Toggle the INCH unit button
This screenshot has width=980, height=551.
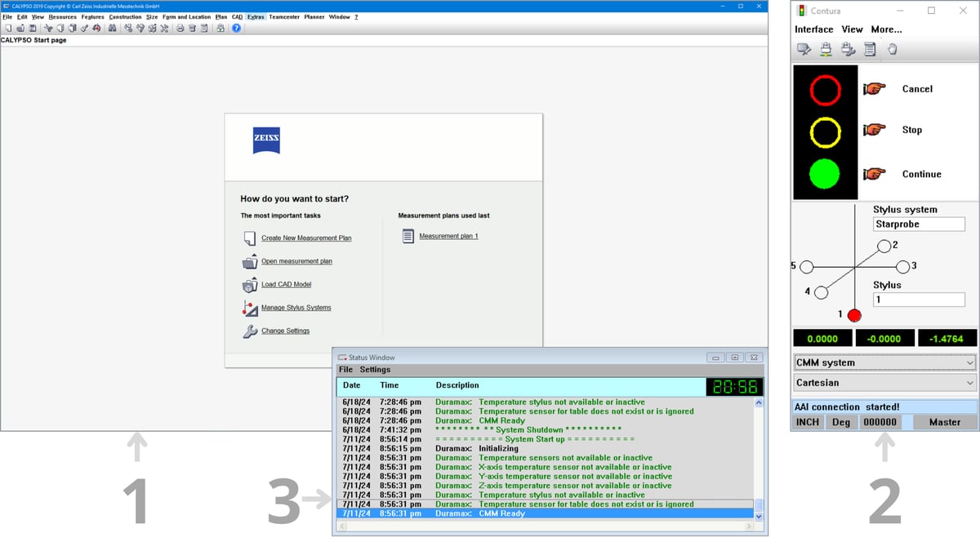[807, 422]
